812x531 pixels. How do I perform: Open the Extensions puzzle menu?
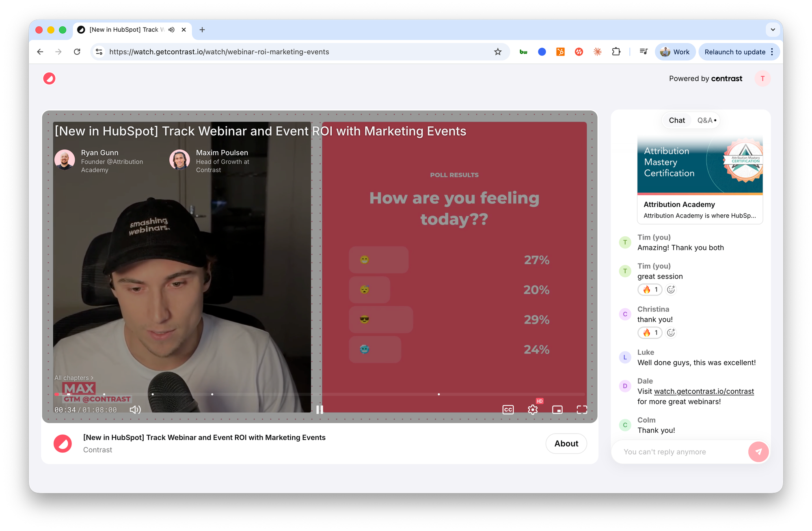point(616,52)
